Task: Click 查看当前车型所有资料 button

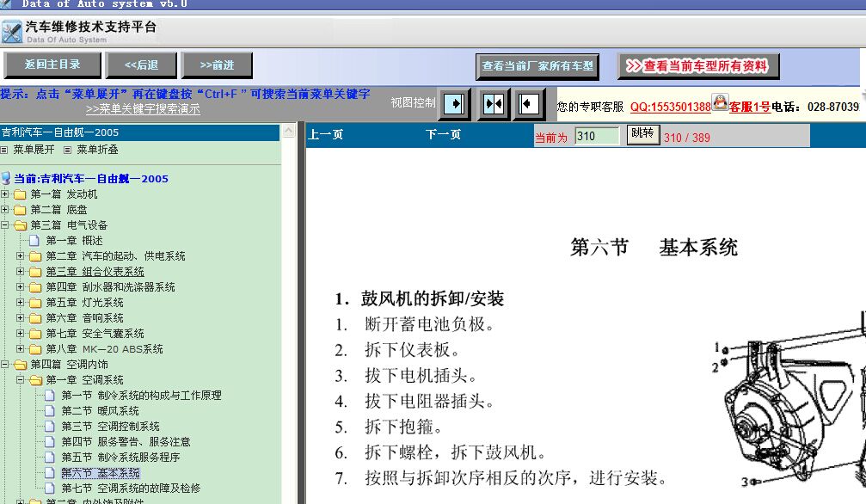Action: point(698,66)
